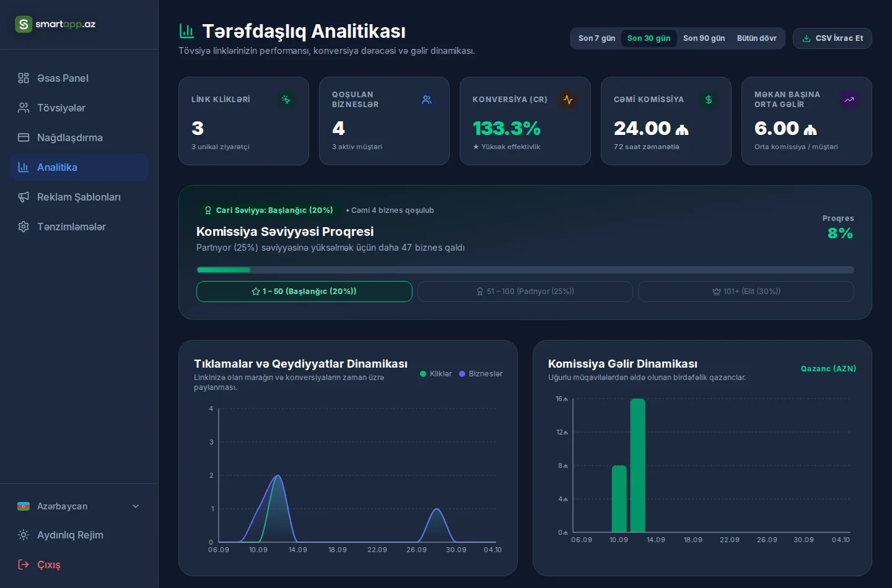Click the Azerbaijan flag icon
This screenshot has height=588, width=892.
24,506
